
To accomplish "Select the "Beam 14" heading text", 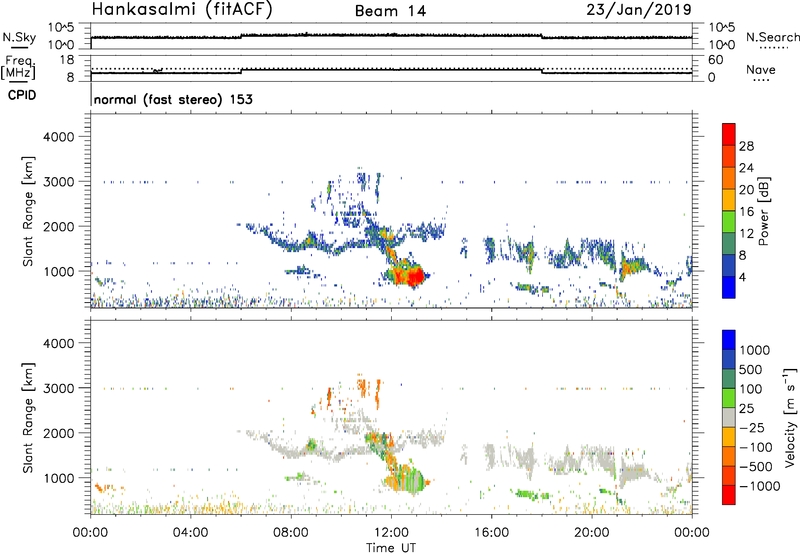I will point(390,11).
